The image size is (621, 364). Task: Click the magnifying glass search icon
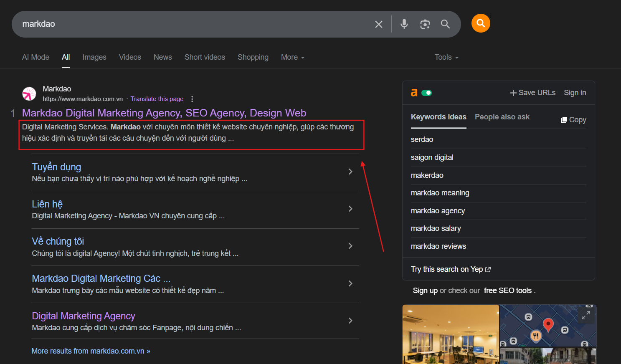click(445, 24)
